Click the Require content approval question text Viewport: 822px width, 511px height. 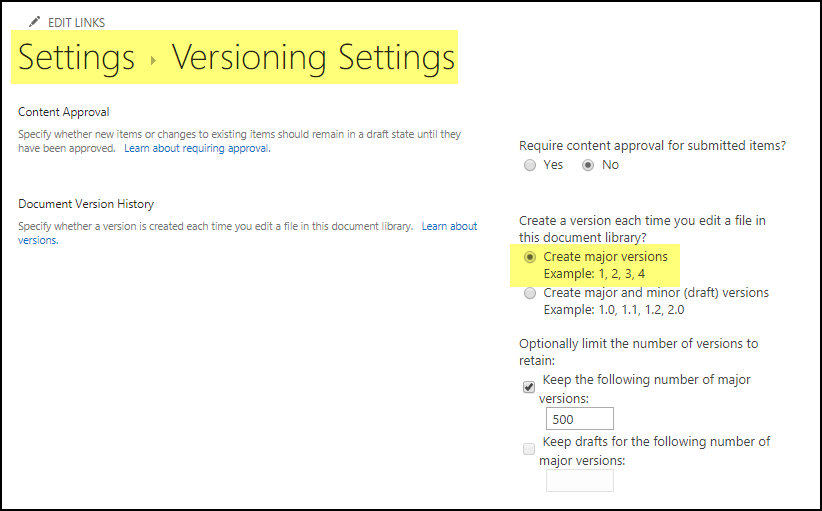[652, 145]
